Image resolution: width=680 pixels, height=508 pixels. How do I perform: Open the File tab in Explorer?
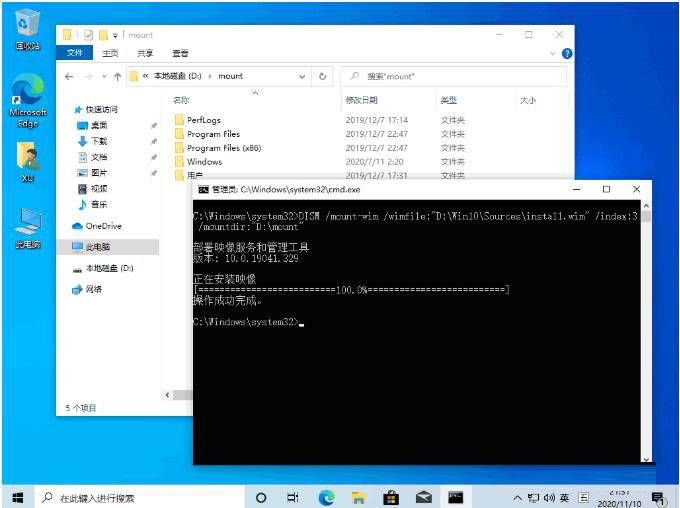pos(75,53)
